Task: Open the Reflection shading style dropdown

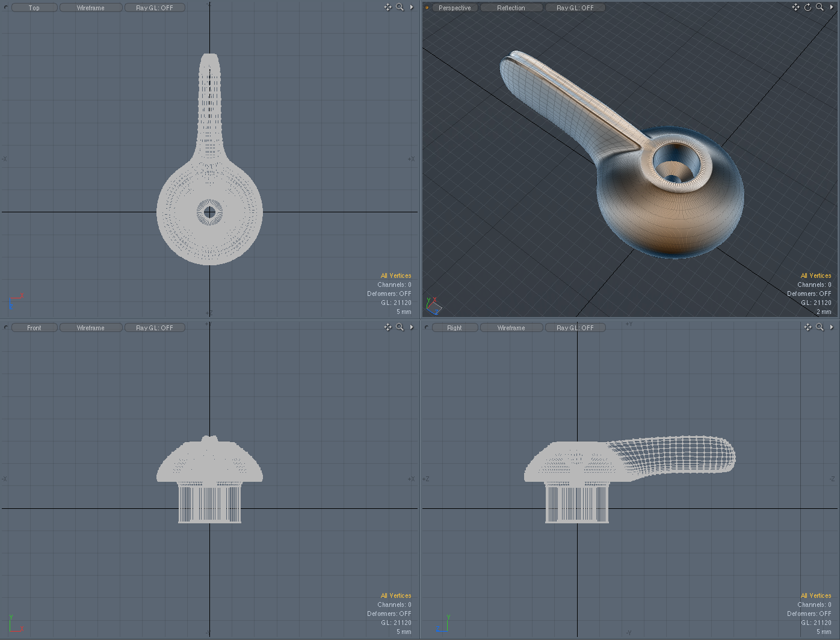Action: point(511,8)
